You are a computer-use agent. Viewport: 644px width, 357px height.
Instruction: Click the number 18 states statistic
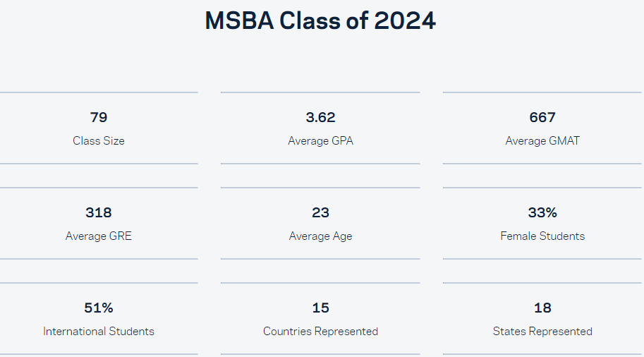tap(542, 308)
